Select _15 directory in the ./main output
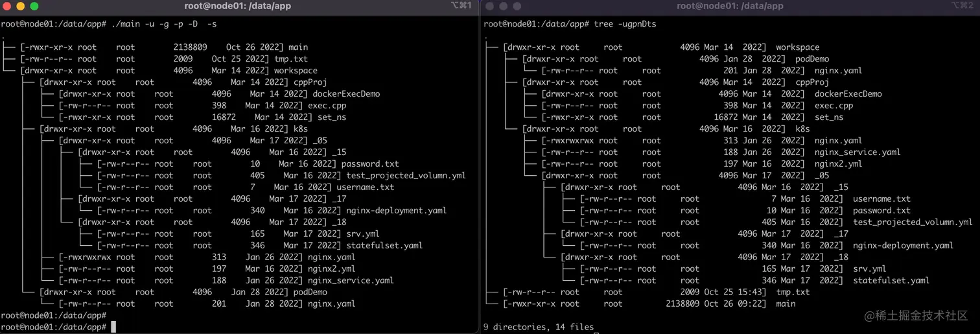Screen dimensions: 980x334 coord(339,152)
